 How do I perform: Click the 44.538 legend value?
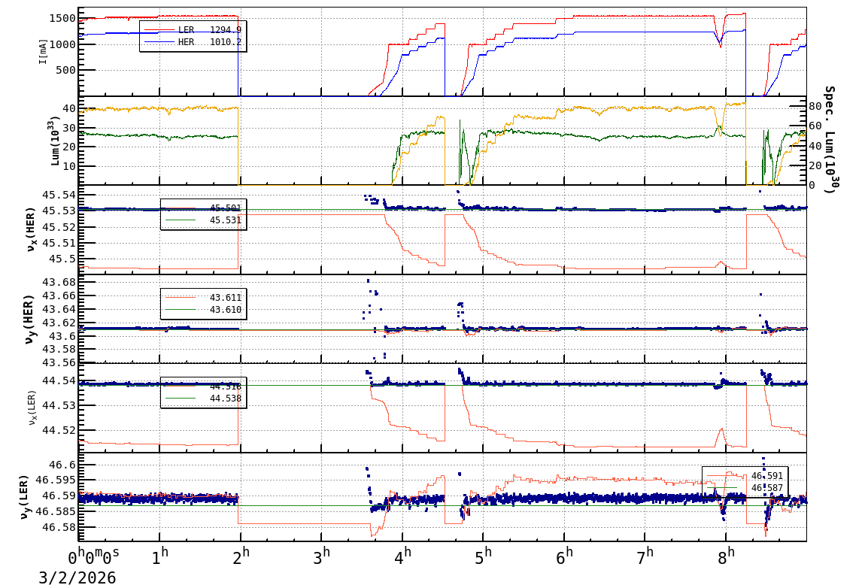click(x=226, y=399)
